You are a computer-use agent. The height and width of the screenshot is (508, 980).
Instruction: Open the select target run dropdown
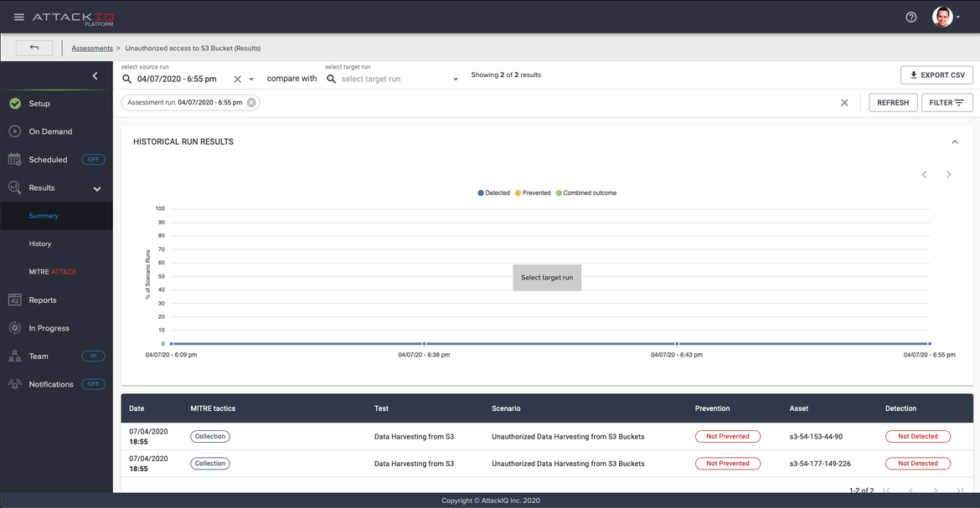click(392, 79)
